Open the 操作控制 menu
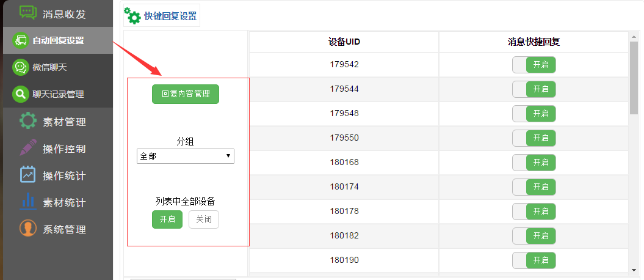Screen dimensions: 644x280 (58, 149)
